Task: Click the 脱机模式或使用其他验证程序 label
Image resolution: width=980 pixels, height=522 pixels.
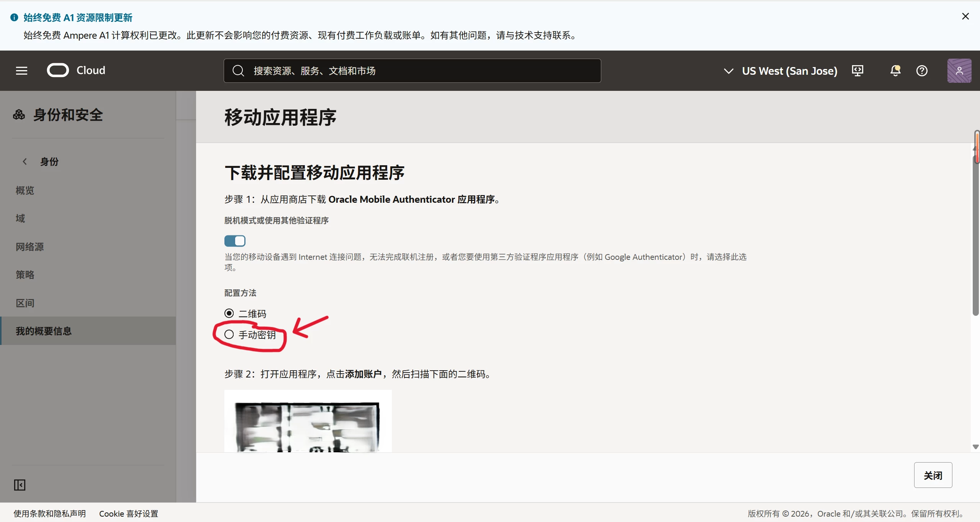Action: [276, 220]
